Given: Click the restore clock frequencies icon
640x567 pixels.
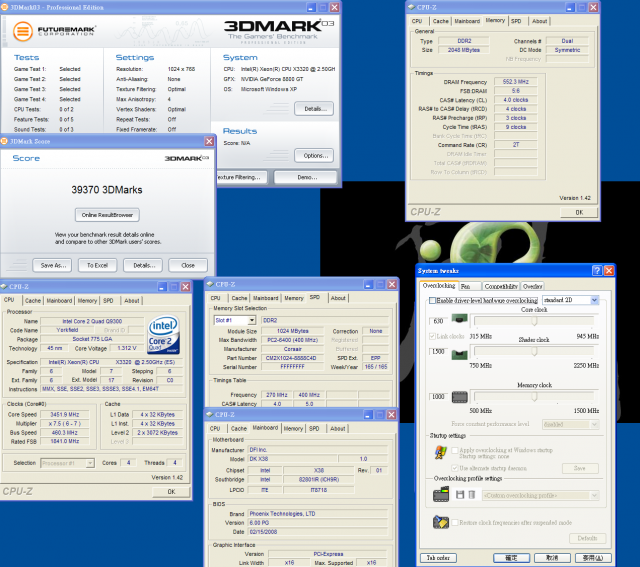Looking at the screenshot, I should coord(441,522).
